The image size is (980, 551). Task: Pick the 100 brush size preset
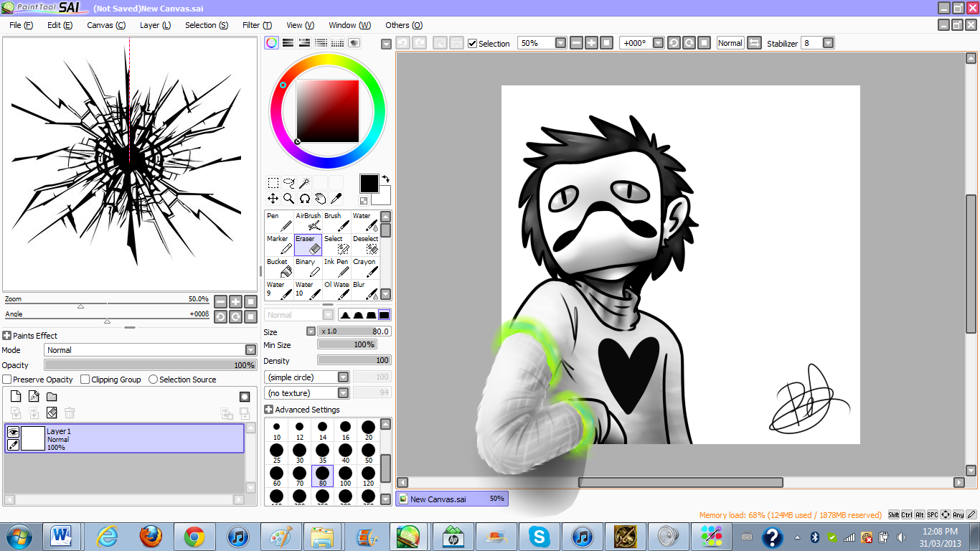pos(345,476)
